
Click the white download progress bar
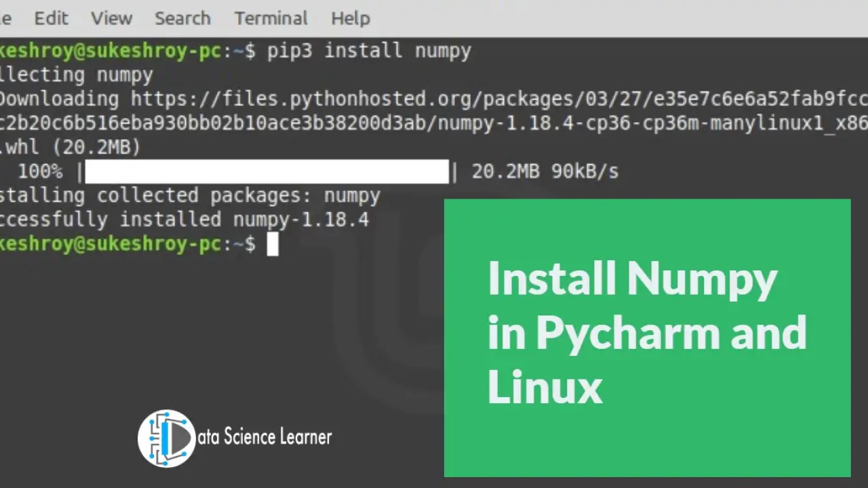click(267, 171)
